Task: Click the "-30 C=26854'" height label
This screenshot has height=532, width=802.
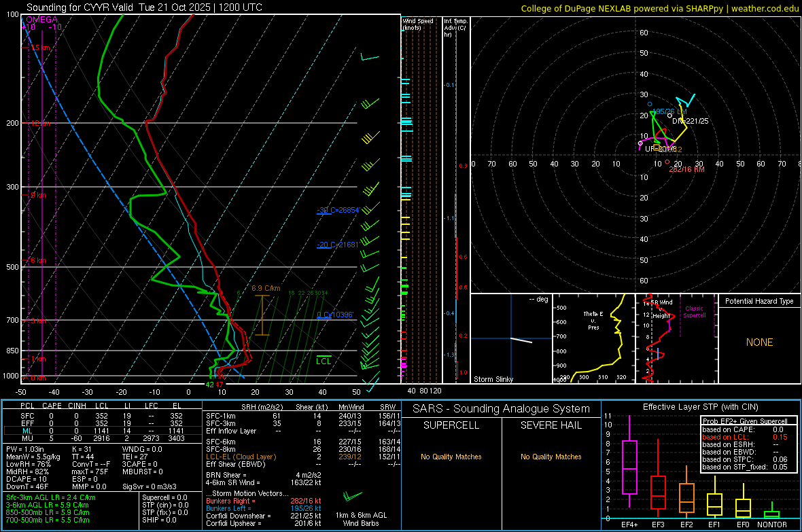Action: 338,210
